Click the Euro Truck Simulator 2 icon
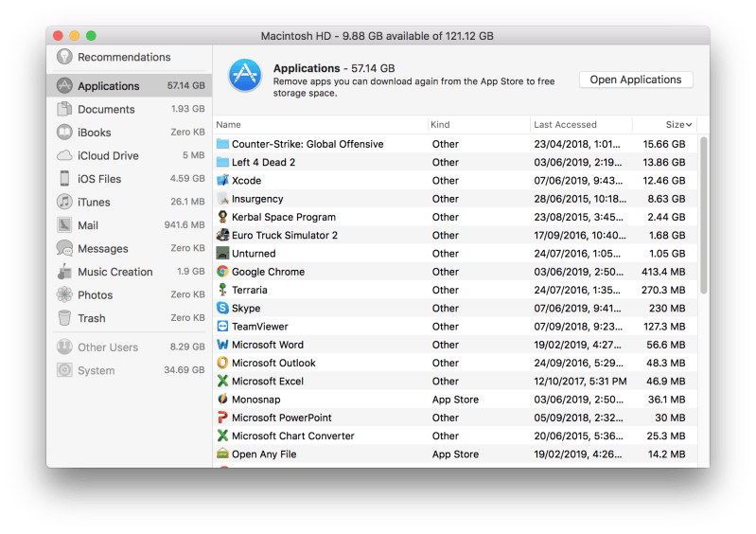This screenshot has height=534, width=756. [222, 235]
